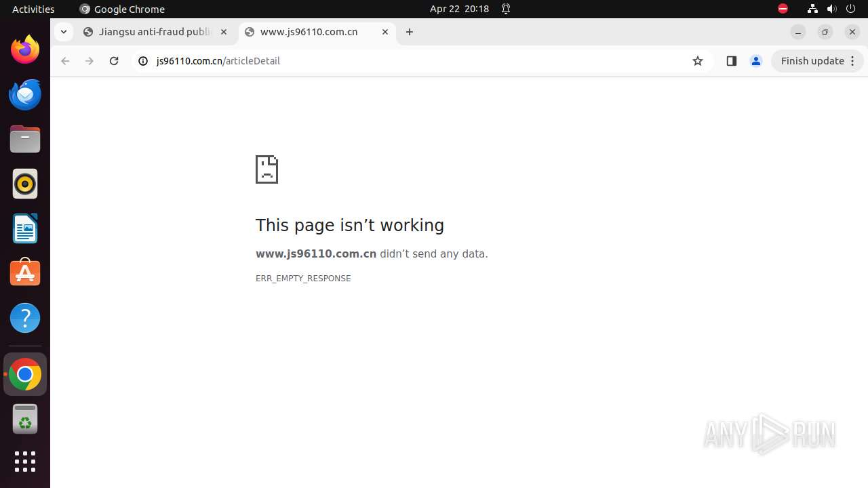Click Finish update button

[817, 61]
